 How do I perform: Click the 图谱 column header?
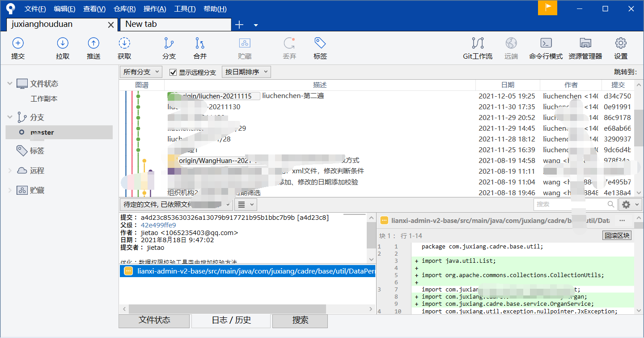[142, 85]
